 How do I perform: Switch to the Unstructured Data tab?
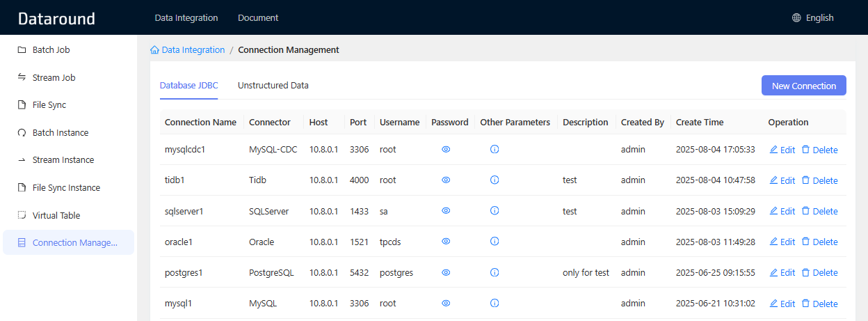pyautogui.click(x=273, y=86)
